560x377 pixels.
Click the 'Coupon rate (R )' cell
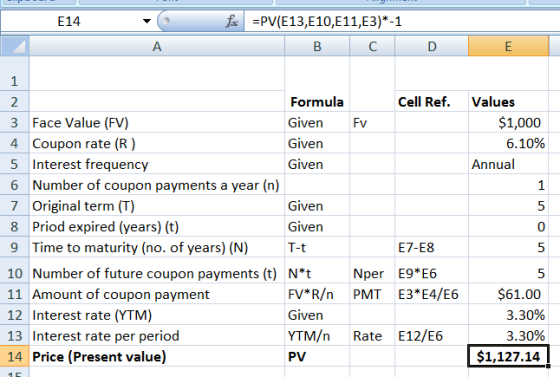coord(157,143)
